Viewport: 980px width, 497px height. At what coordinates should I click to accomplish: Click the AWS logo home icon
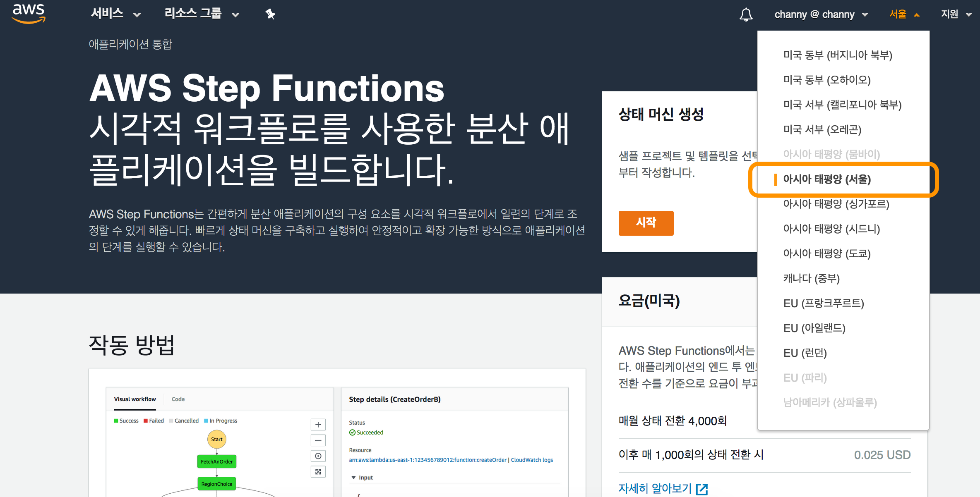[x=29, y=14]
